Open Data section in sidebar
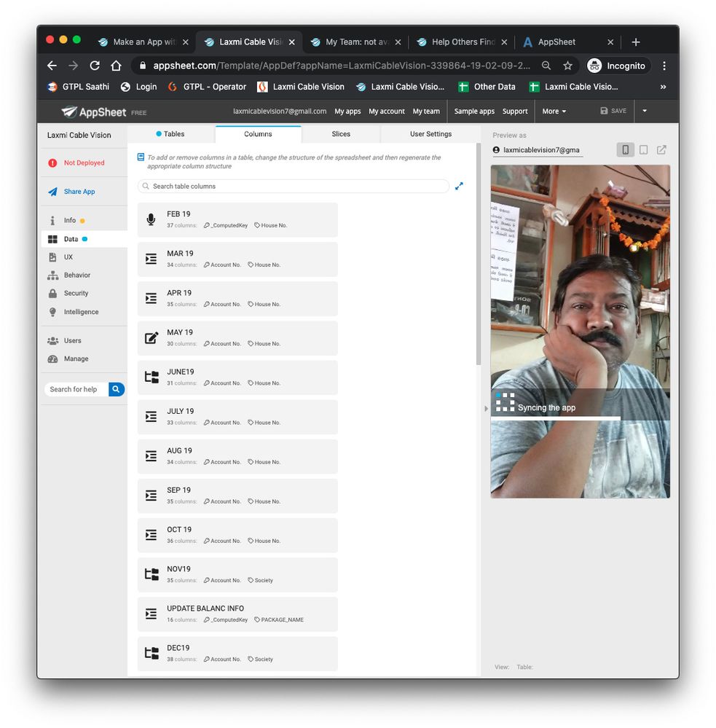Viewport: 716px width, 728px height. [x=71, y=239]
